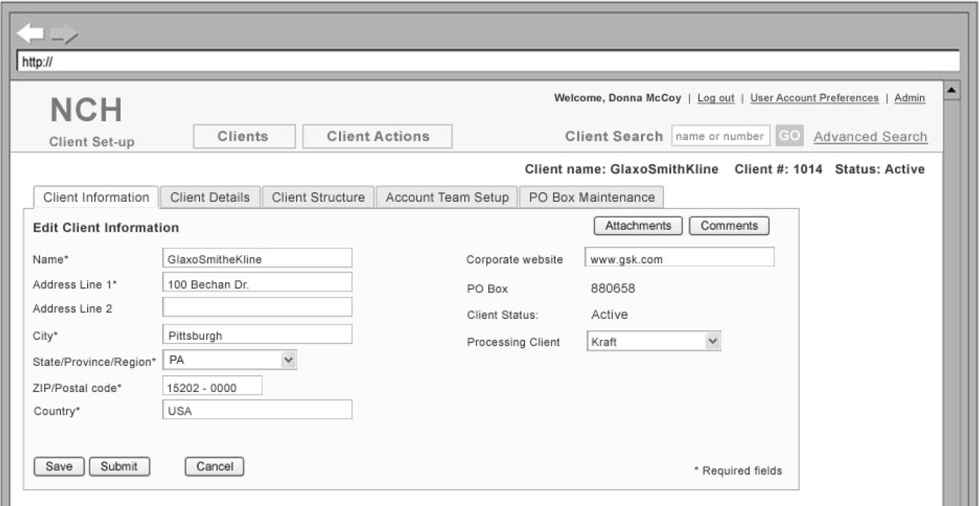Expand the Processing Client dropdown
980x506 pixels.
(x=713, y=342)
